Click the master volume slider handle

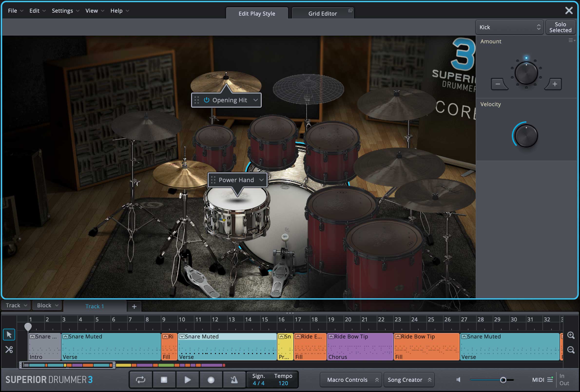(x=503, y=380)
